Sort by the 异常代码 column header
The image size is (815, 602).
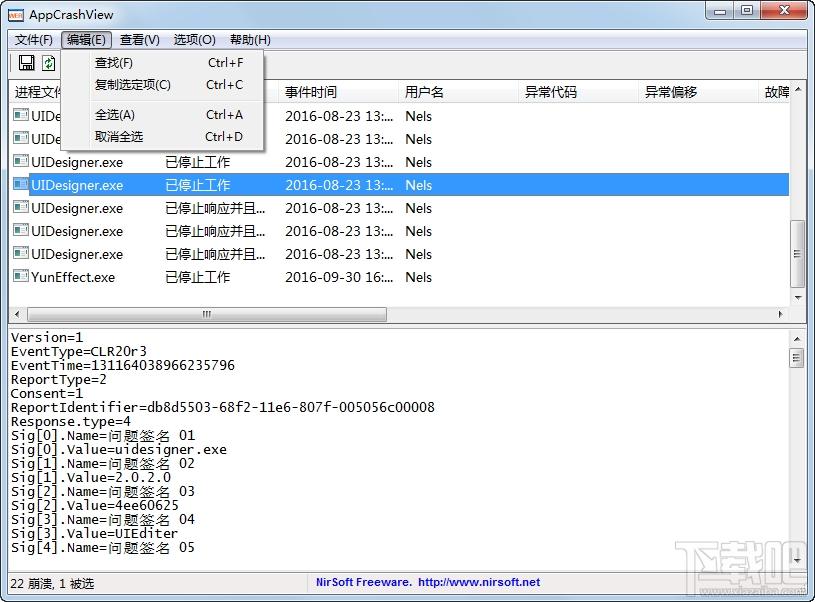click(x=579, y=92)
